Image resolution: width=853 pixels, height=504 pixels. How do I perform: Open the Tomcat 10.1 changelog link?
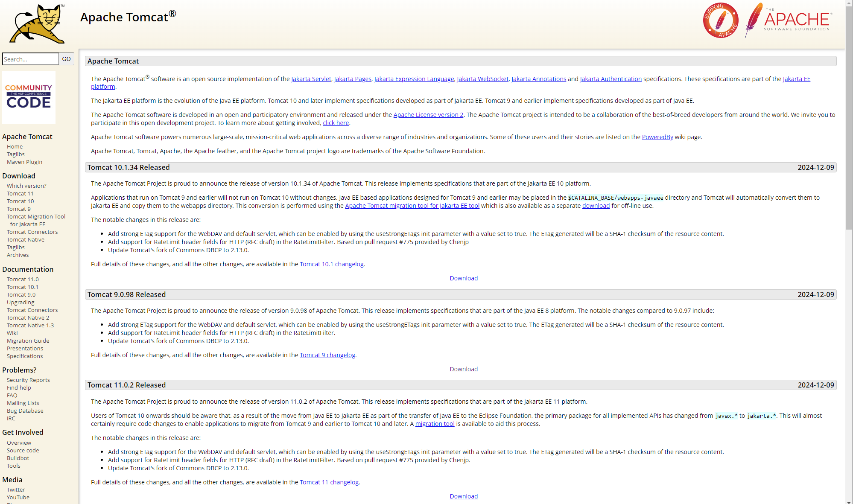click(x=331, y=264)
